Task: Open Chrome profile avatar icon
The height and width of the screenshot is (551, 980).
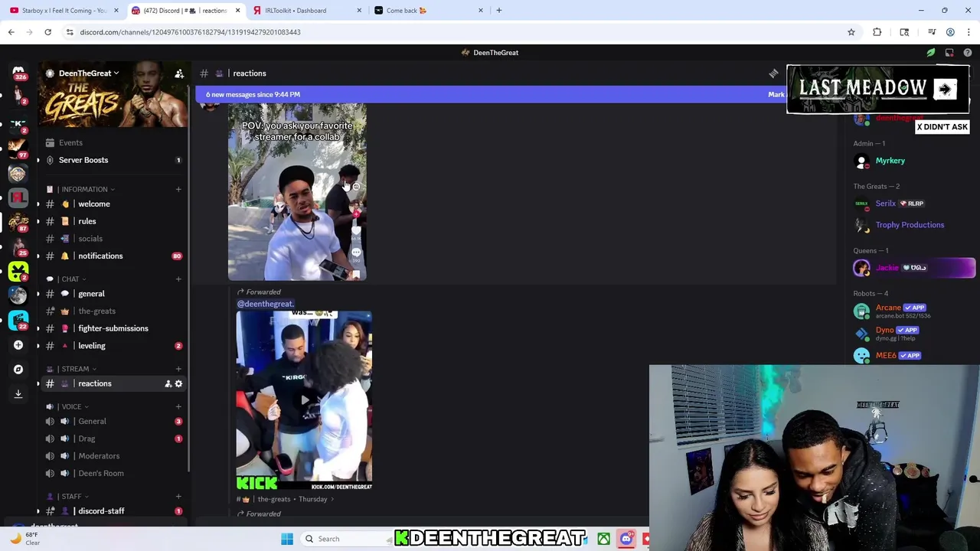Action: 950,32
